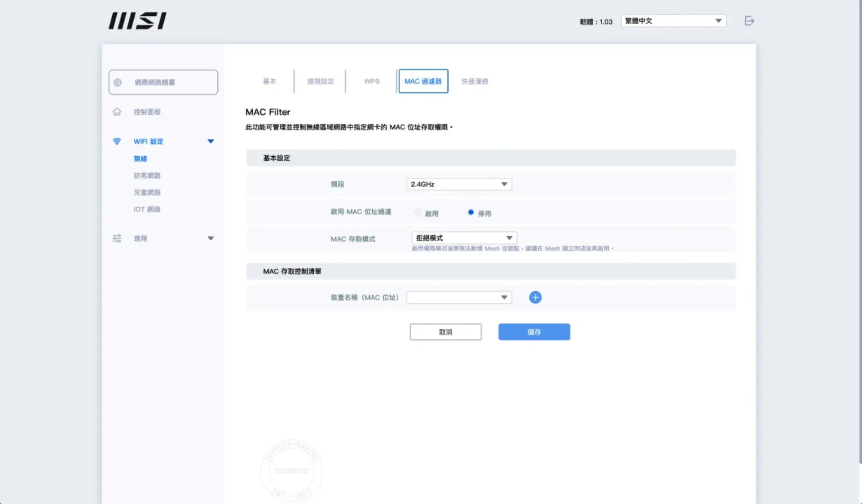Click the MSI logo
Viewport: 862px width, 504px height.
(x=137, y=21)
